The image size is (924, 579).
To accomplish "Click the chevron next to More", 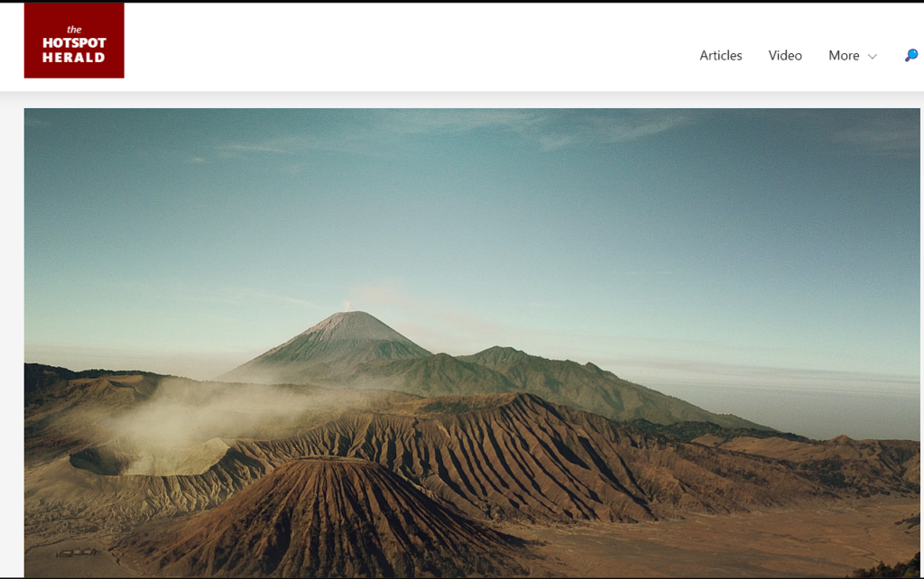I will point(873,56).
